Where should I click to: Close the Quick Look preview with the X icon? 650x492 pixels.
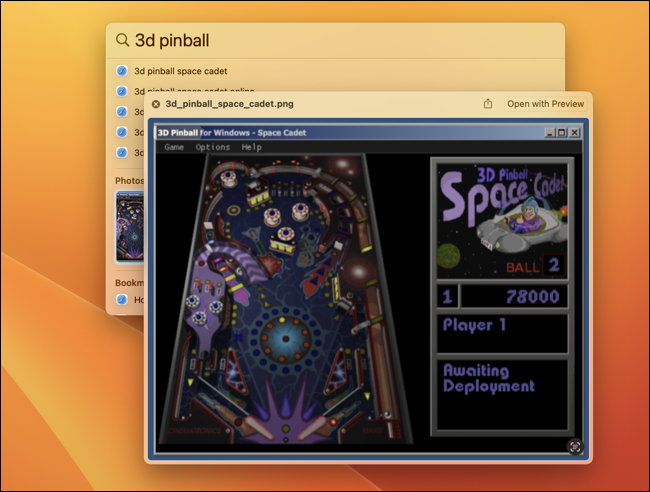tap(156, 104)
